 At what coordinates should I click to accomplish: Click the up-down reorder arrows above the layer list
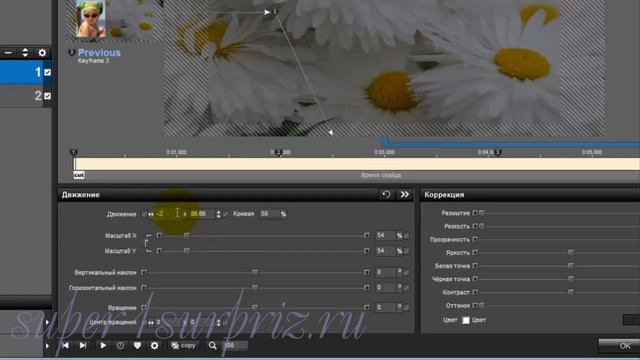coord(25,53)
